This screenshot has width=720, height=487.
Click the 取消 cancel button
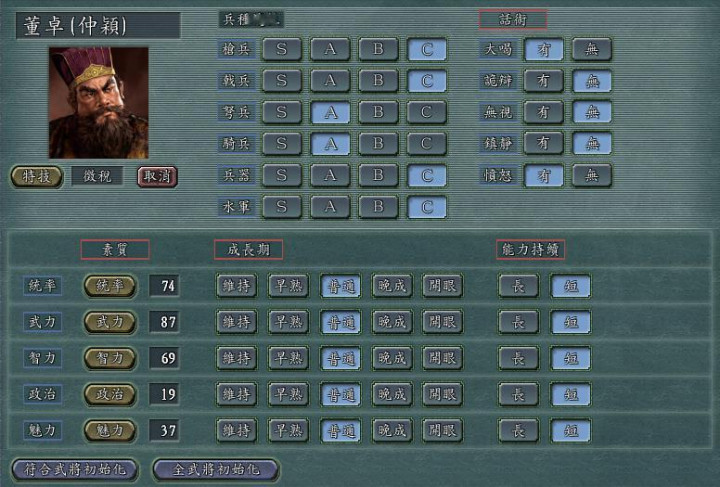pyautogui.click(x=157, y=177)
